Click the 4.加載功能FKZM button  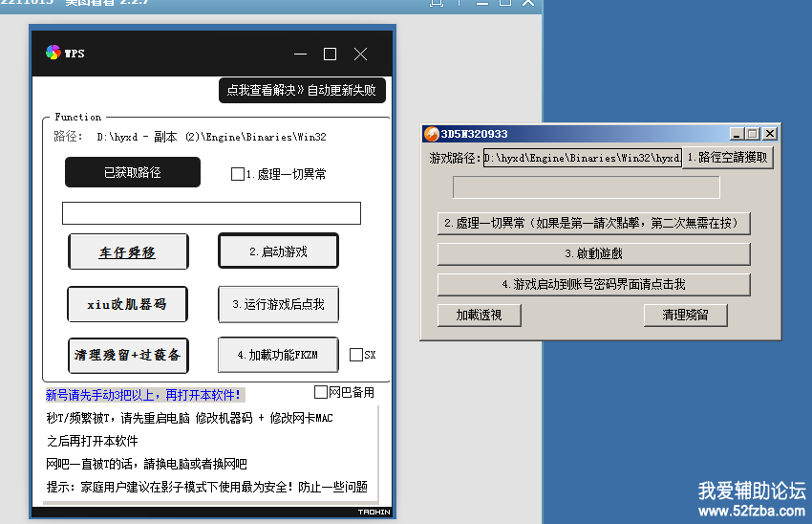tap(278, 355)
